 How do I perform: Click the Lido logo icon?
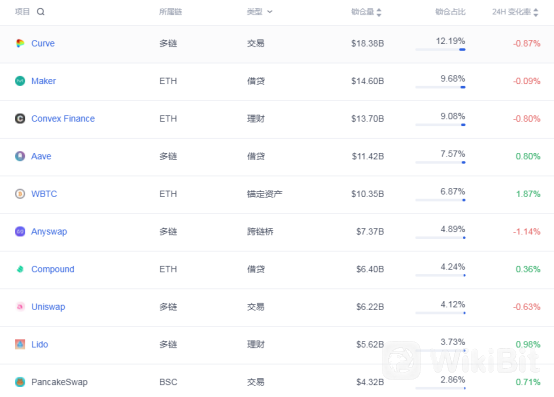[20, 344]
